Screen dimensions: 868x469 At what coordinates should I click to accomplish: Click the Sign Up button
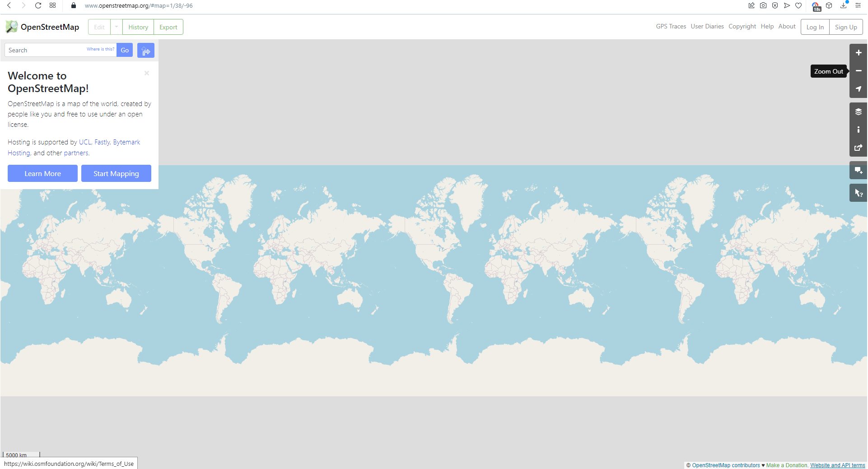coord(846,27)
